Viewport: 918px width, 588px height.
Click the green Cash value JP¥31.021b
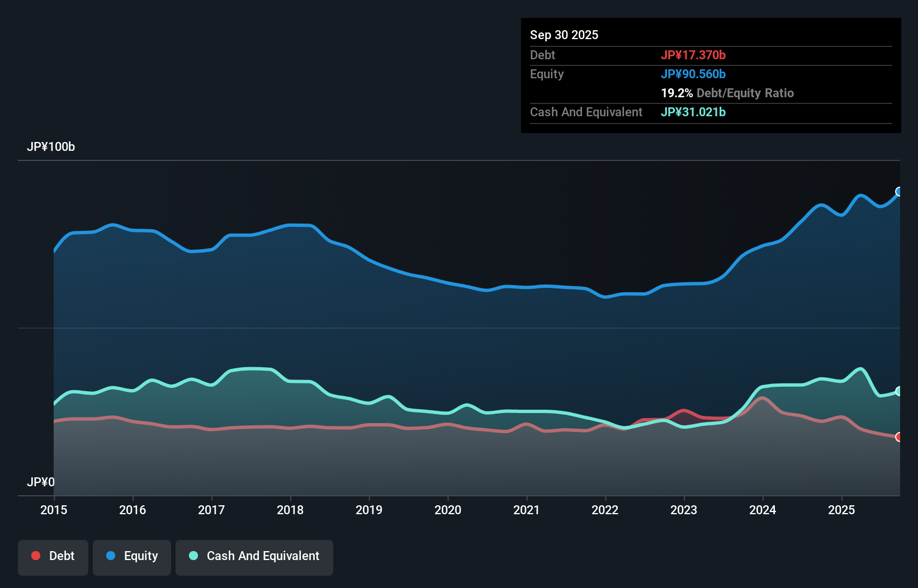click(x=693, y=112)
